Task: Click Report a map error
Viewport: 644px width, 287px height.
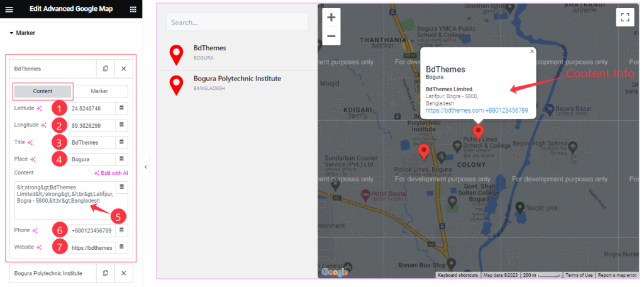Action: pyautogui.click(x=617, y=275)
